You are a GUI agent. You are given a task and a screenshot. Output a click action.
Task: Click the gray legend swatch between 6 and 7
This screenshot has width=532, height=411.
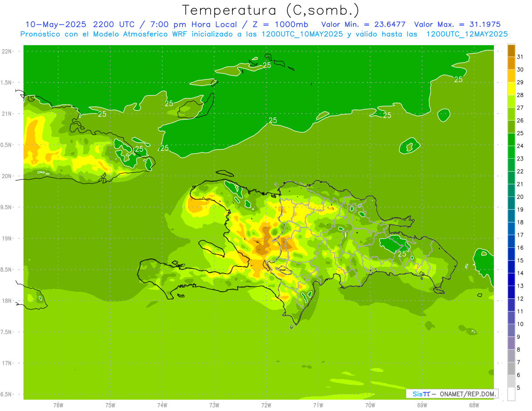coord(511,368)
